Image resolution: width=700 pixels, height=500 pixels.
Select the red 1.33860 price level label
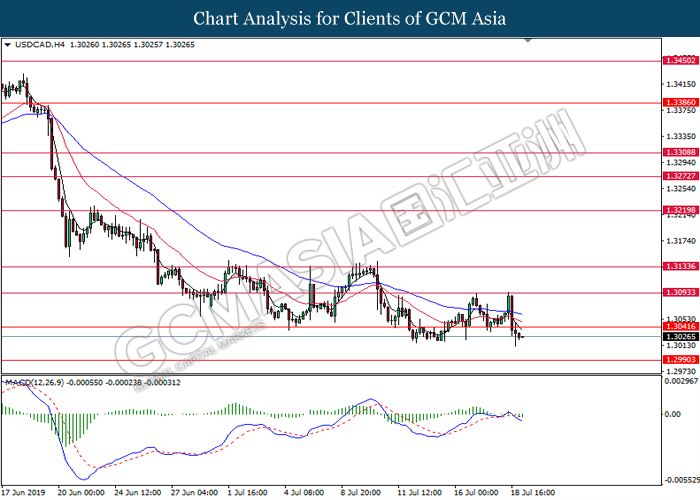point(680,102)
